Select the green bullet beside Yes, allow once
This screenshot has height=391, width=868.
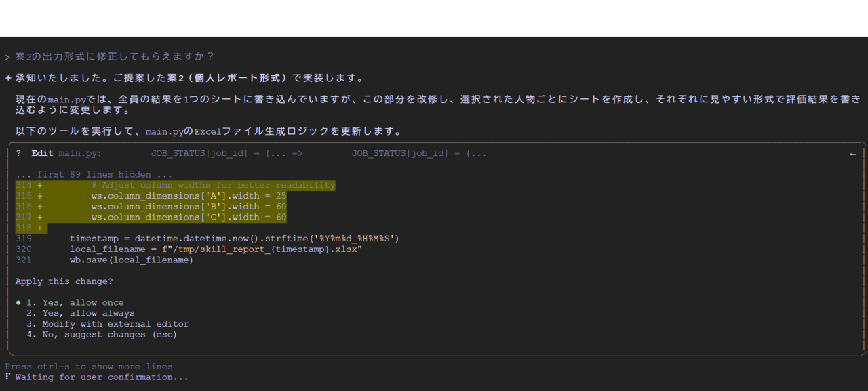[x=18, y=302]
